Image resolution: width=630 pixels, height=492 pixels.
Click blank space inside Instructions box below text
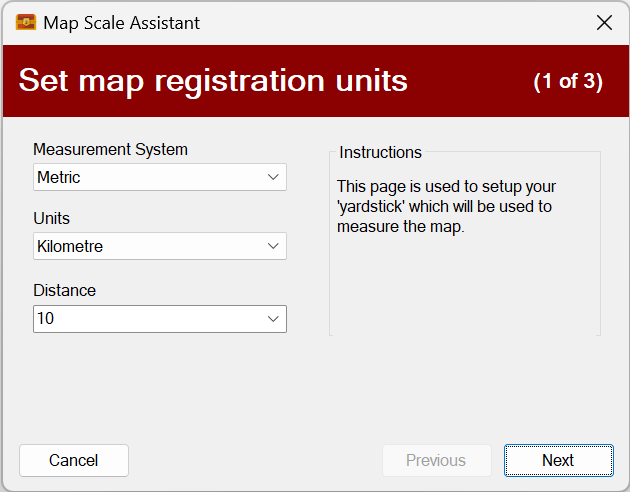[x=464, y=290]
